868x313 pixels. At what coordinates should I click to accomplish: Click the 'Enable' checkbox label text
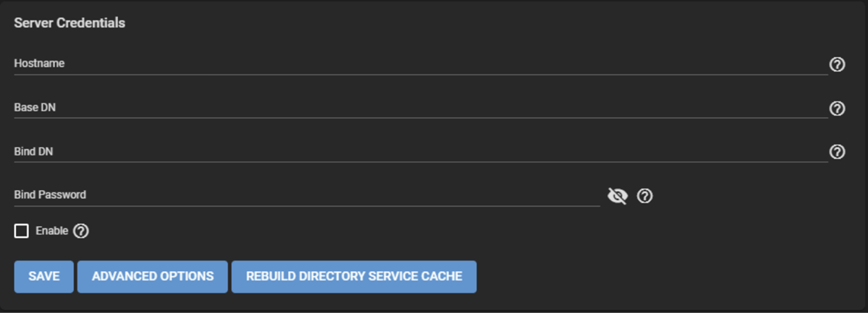point(51,231)
